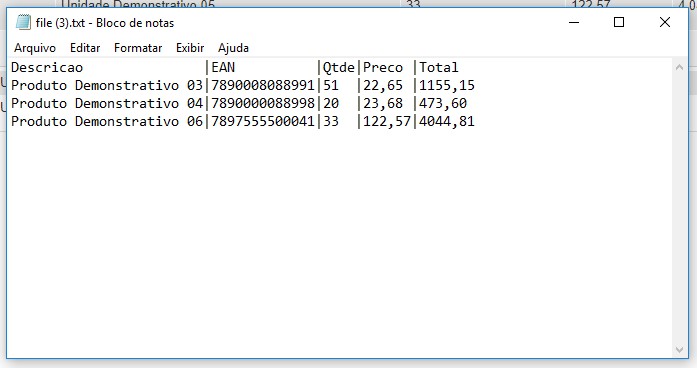This screenshot has width=697, height=368.
Task: Click the Notepad icon in title bar
Action: pos(23,22)
